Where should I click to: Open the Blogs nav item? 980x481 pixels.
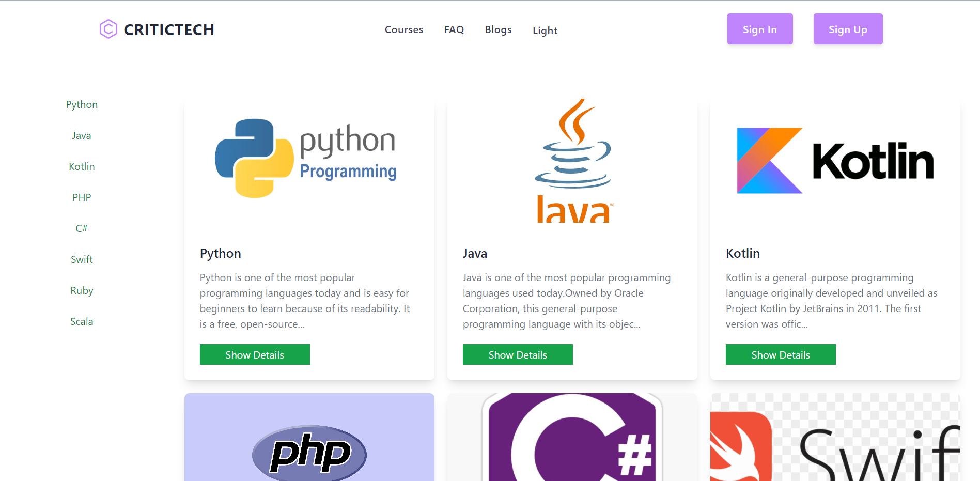point(498,29)
